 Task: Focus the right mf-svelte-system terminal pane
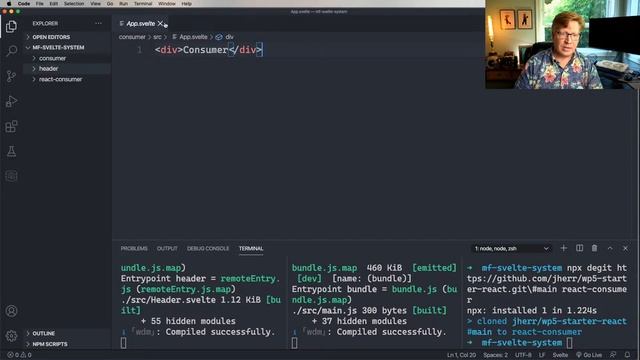[x=547, y=305]
